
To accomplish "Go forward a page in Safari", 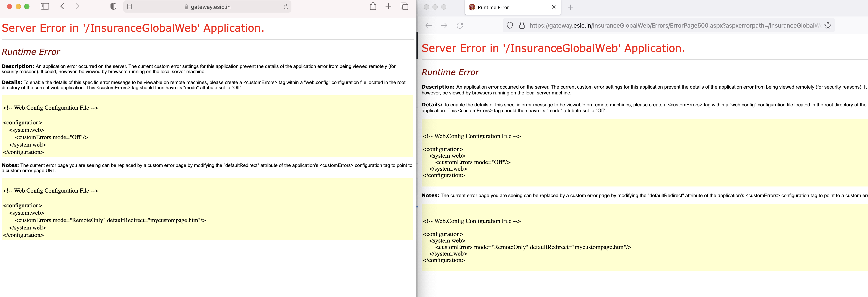I will pos(78,6).
